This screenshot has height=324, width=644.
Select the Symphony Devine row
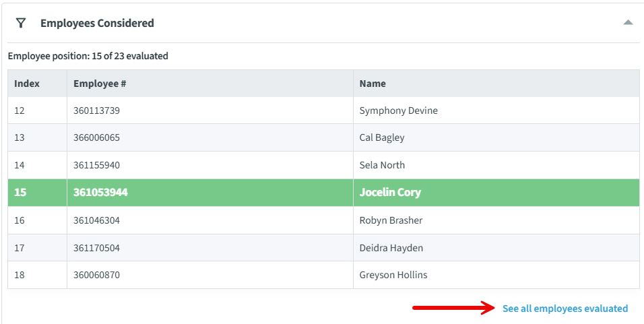coord(323,110)
